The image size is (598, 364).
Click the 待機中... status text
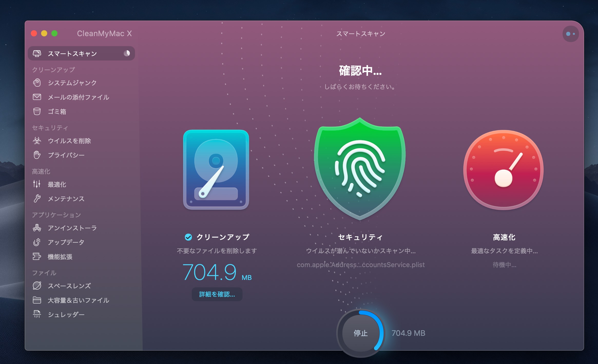click(504, 265)
